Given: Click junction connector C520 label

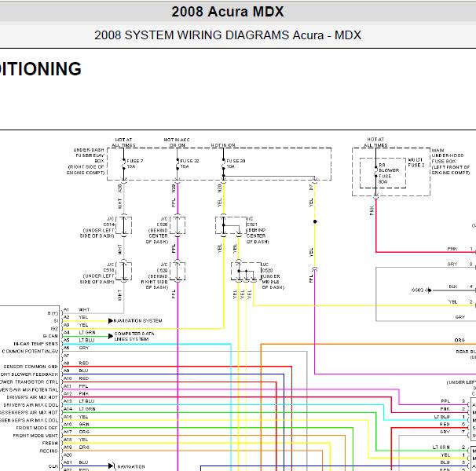Looking at the screenshot, I should [x=267, y=270].
